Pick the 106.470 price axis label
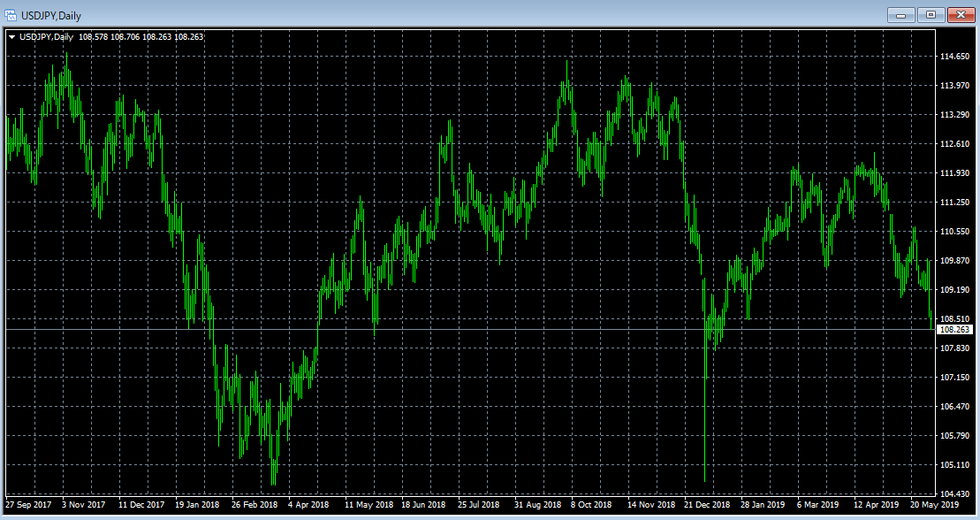The width and height of the screenshot is (980, 520). 954,406
